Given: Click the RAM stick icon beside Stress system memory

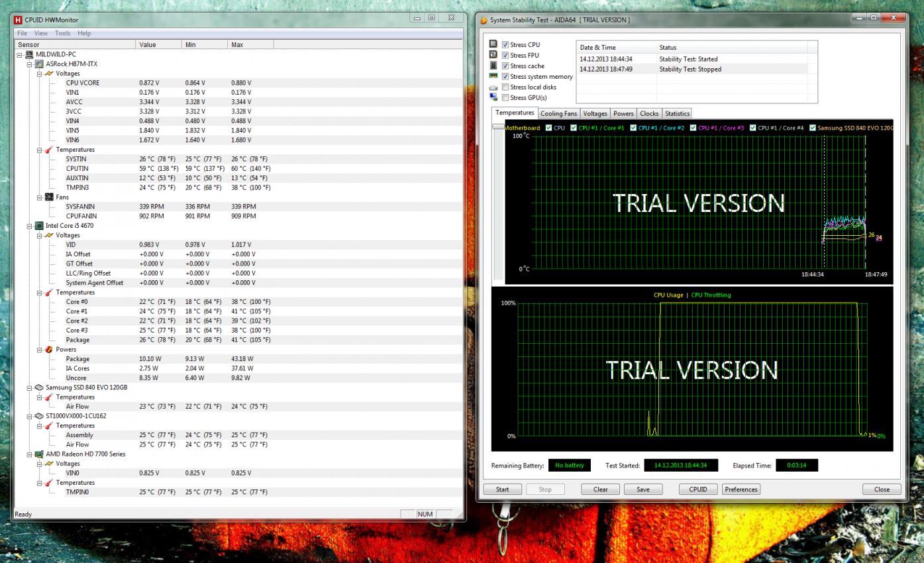Looking at the screenshot, I should pyautogui.click(x=493, y=76).
